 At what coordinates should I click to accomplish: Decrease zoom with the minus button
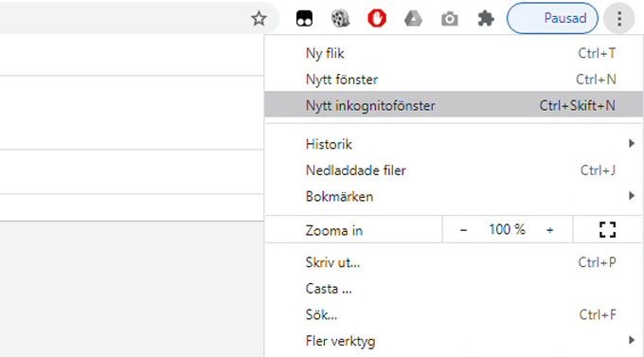click(x=463, y=230)
